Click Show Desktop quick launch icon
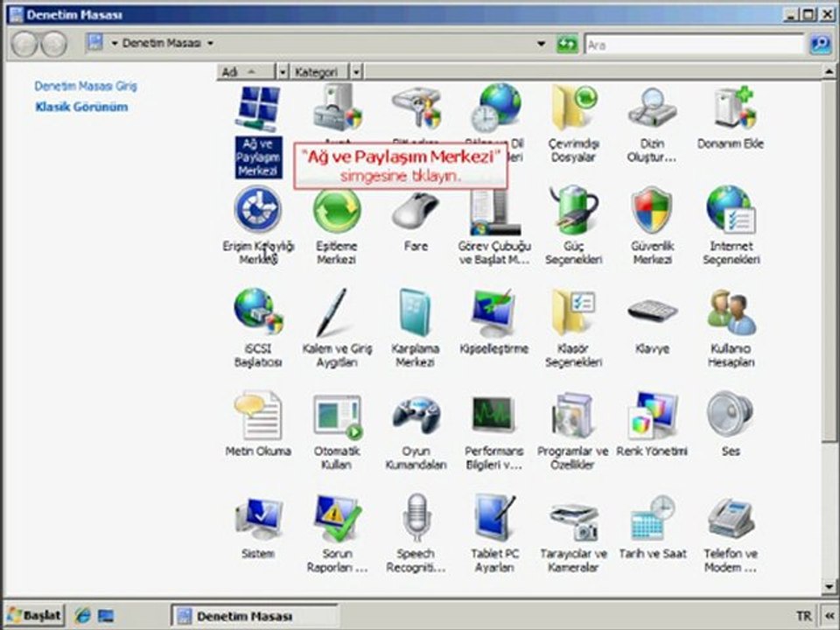 click(x=106, y=616)
